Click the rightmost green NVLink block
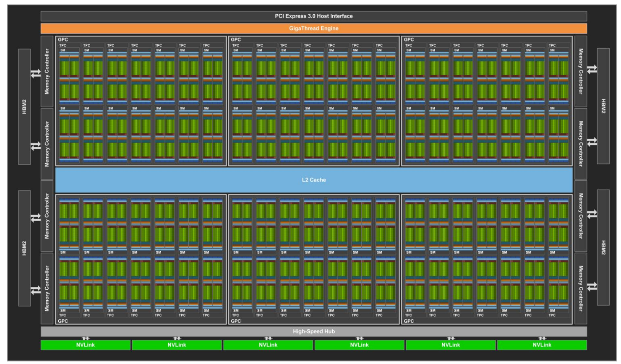This screenshot has height=364, width=621. [542, 345]
